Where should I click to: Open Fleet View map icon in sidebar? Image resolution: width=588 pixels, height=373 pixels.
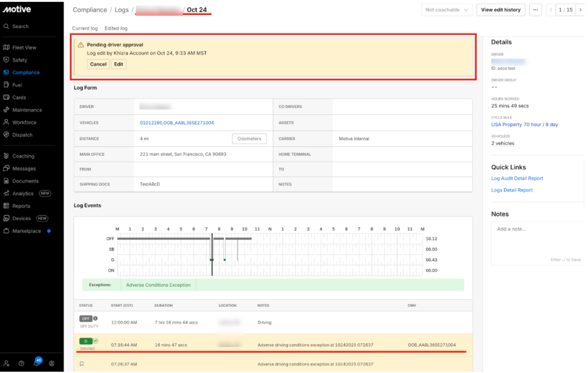(x=6, y=47)
